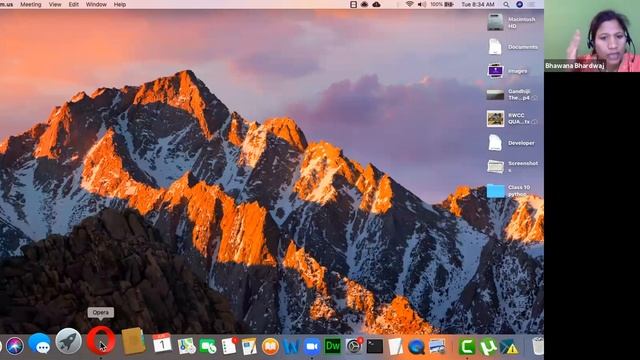Click the clock showing Tue 8:34 AM

(478, 4)
